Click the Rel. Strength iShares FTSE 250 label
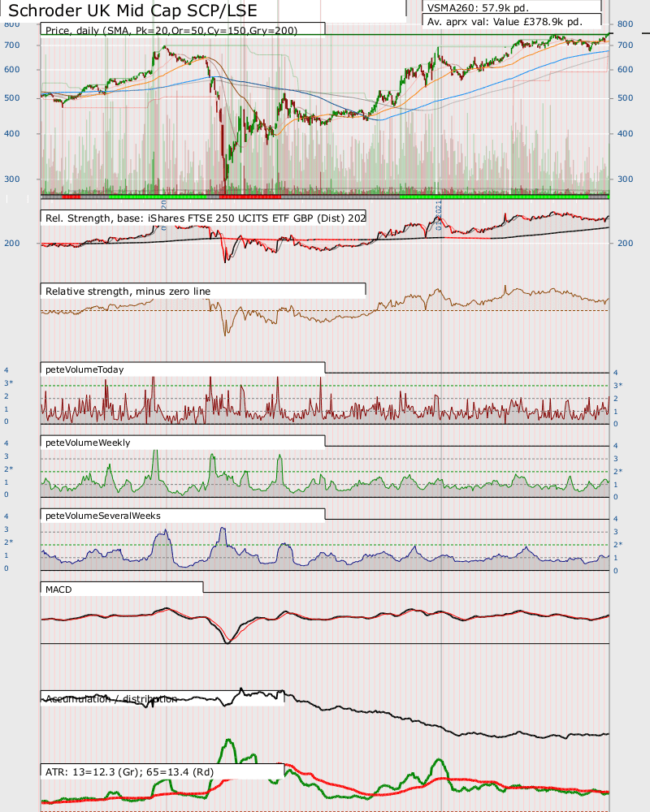This screenshot has width=650, height=812. coord(206,218)
